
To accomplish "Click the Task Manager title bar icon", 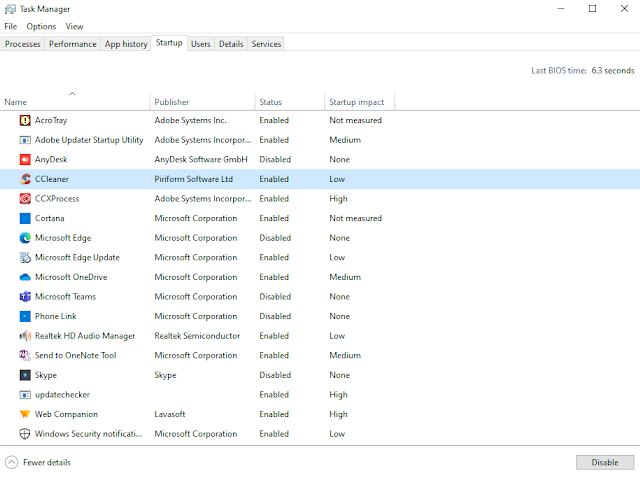I will pos(10,9).
